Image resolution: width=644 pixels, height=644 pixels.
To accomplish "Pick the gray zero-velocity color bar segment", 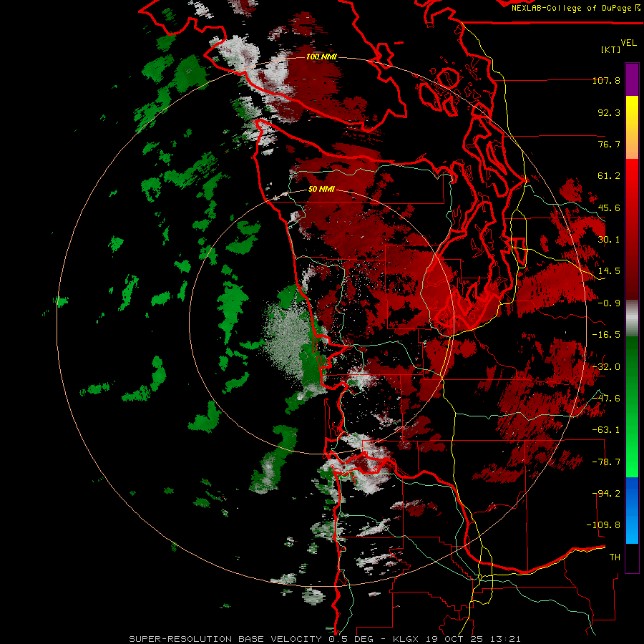I will [x=632, y=318].
